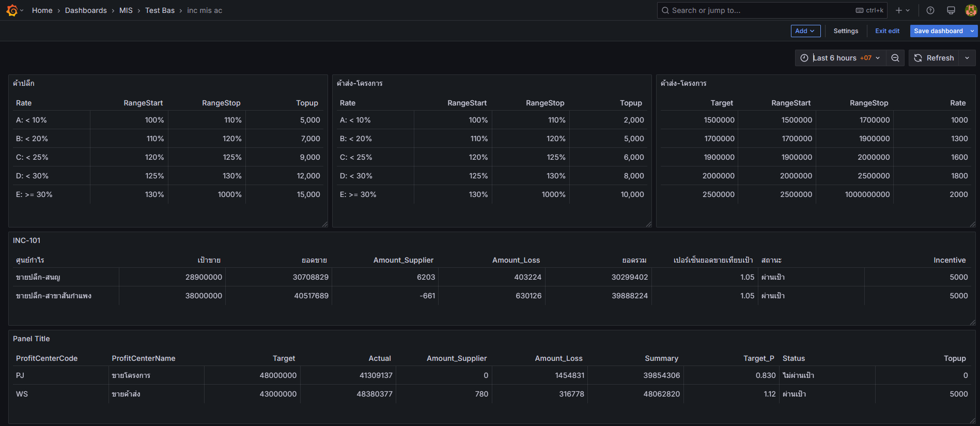The image size is (980, 426).
Task: Expand the refresh interval dropdown arrow
Action: tap(967, 58)
